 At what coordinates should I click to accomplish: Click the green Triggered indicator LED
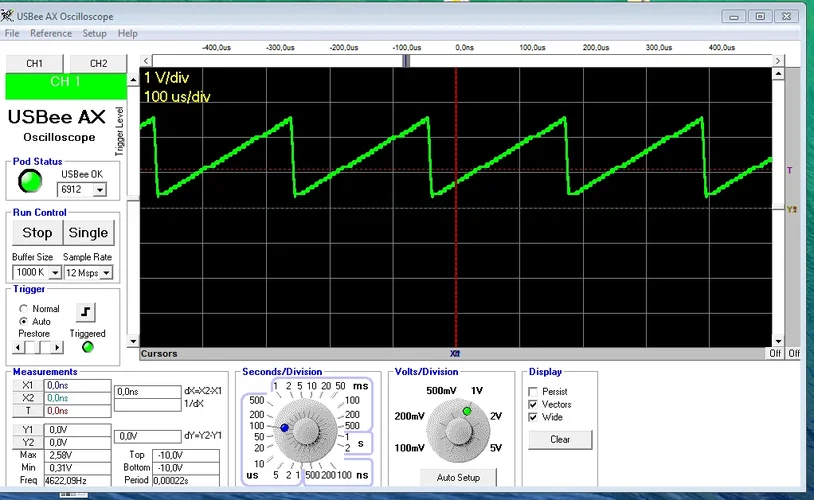tap(87, 347)
